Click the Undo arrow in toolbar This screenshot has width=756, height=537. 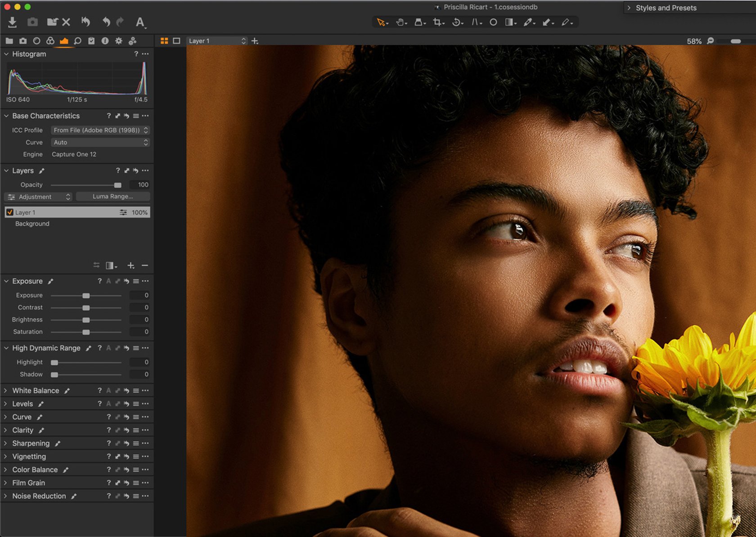[x=106, y=22]
